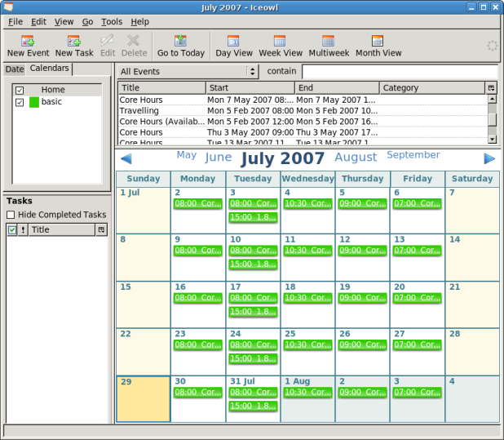
Task: Jump to May in month navigator
Action: pos(187,155)
